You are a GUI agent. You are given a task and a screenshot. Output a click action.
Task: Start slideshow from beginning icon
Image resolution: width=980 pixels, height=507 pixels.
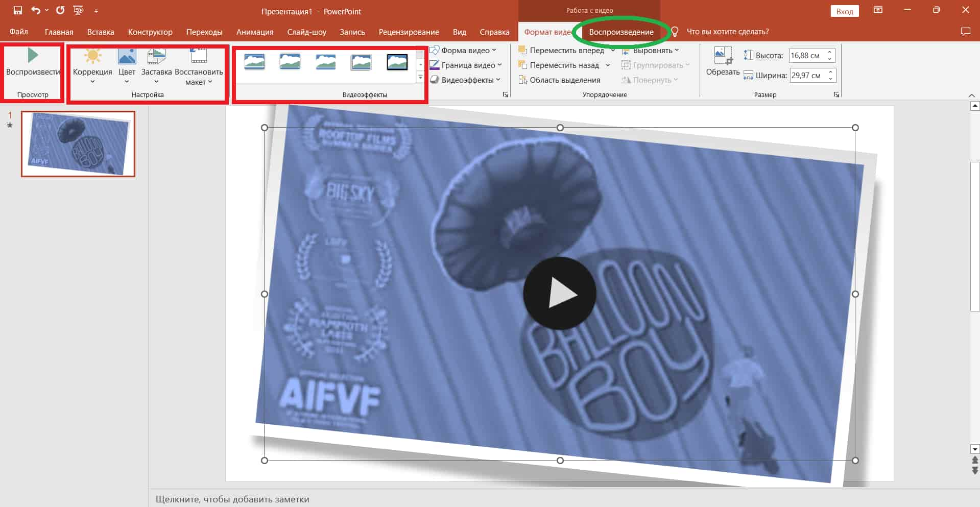pyautogui.click(x=78, y=10)
